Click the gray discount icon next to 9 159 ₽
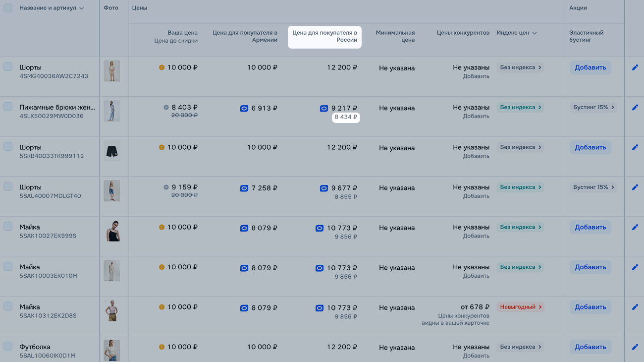 [x=166, y=187]
